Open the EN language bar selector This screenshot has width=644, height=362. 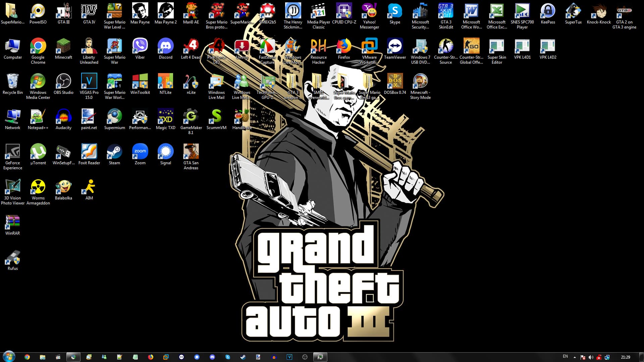click(x=565, y=357)
